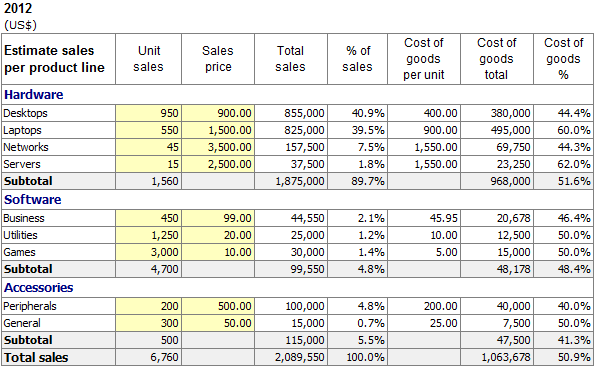Click the Total sales column header
This screenshot has width=595, height=367.
click(291, 59)
